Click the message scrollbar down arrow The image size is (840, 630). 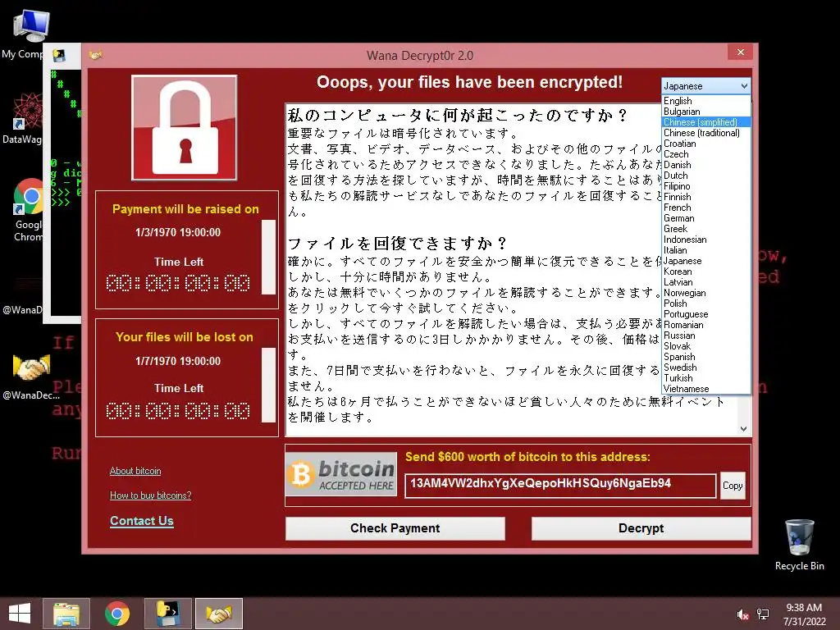[743, 428]
